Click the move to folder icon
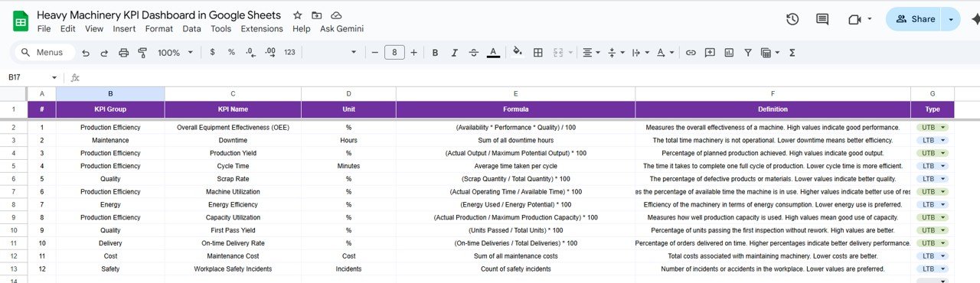 [317, 15]
